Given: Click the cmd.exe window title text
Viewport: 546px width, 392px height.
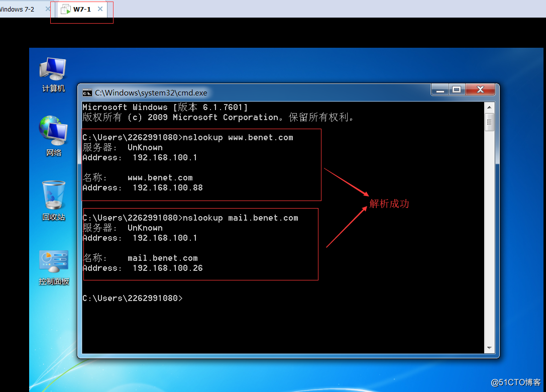Looking at the screenshot, I should tap(151, 93).
